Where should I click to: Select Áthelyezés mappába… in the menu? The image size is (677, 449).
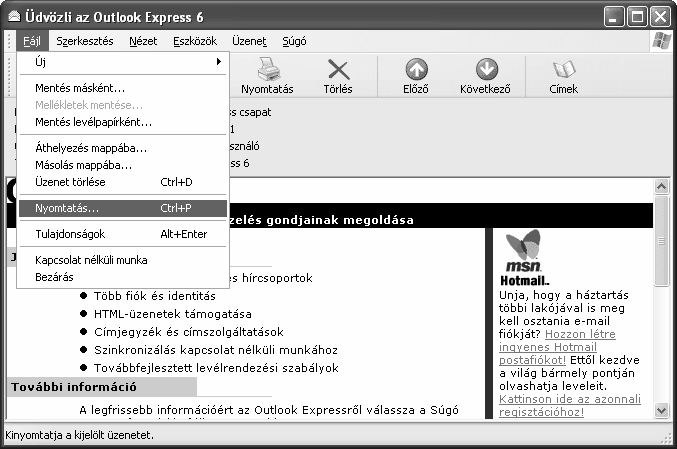coord(123,148)
